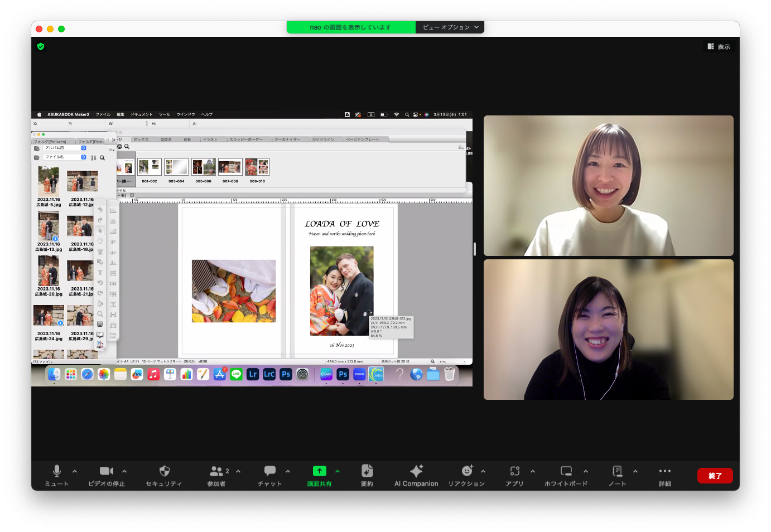The image size is (771, 532).
Task: Open the Zoom view layout (表示) button
Action: click(719, 47)
